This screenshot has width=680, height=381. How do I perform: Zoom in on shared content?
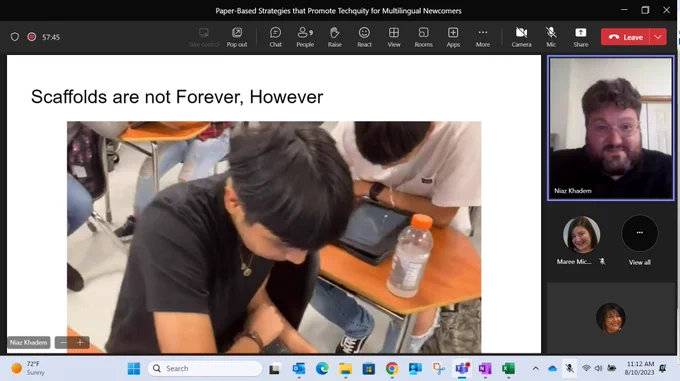coord(80,342)
